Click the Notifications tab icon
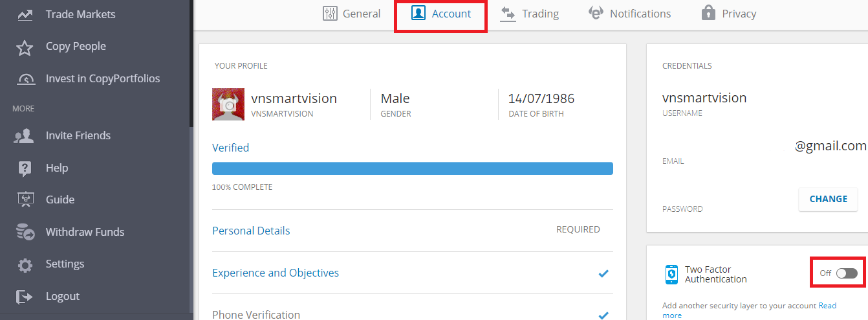868x320 pixels. pos(596,14)
